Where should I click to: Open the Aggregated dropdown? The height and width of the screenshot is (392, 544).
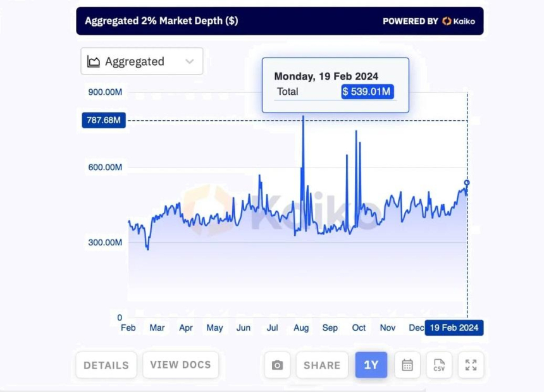pyautogui.click(x=142, y=61)
